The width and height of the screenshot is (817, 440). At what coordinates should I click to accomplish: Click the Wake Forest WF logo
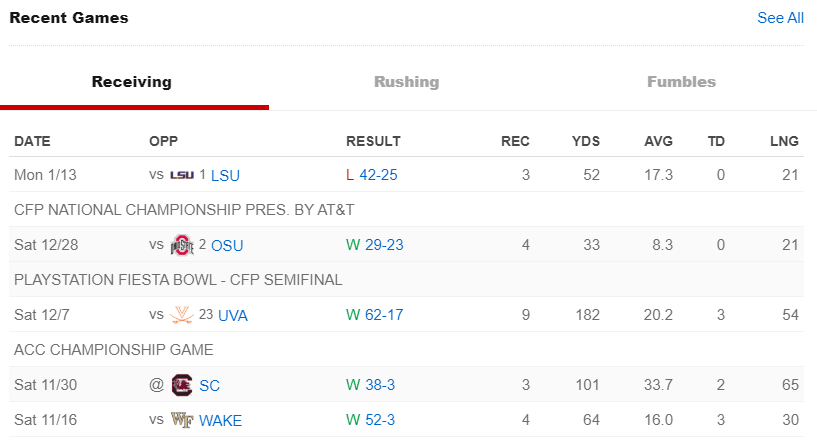(x=182, y=420)
